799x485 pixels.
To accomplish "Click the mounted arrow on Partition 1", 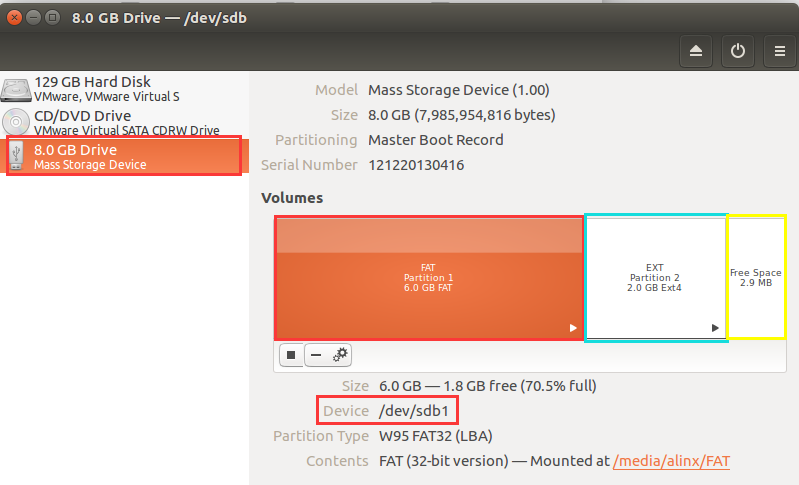I will [573, 328].
